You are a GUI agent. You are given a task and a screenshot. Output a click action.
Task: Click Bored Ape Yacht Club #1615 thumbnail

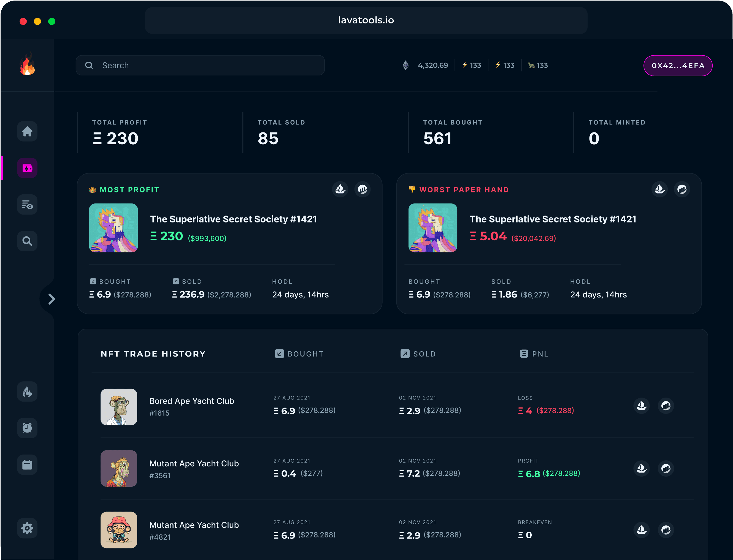(119, 407)
